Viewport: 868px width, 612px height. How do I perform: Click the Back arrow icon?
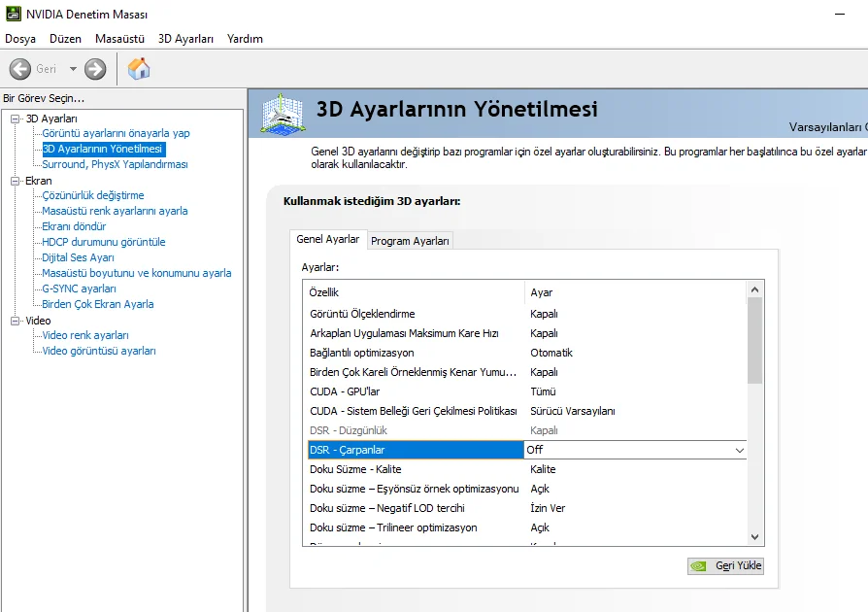click(20, 69)
